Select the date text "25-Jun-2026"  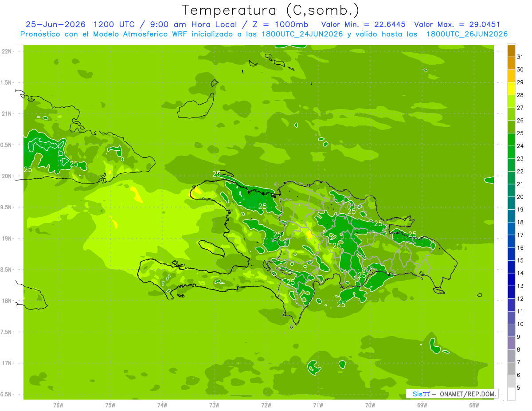click(55, 24)
